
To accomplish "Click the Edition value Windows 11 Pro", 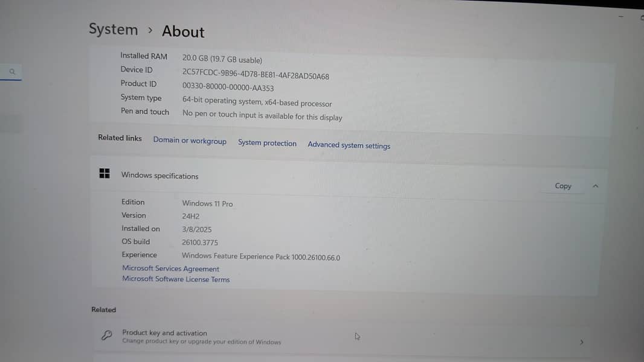I will (x=207, y=203).
